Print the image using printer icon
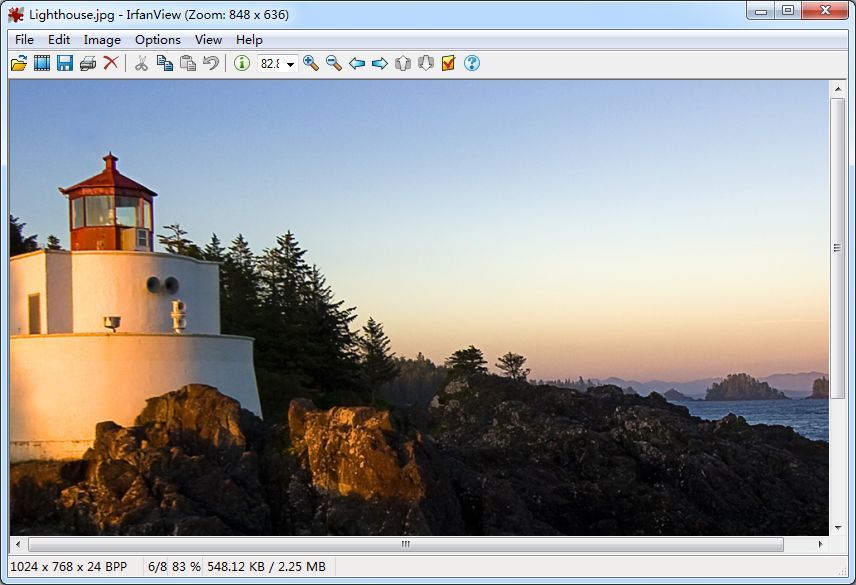 coord(88,63)
